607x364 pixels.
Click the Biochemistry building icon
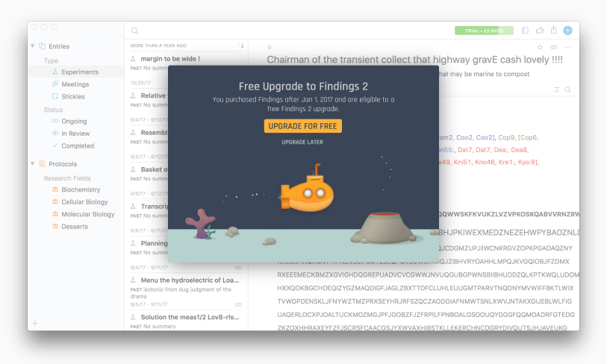tap(55, 189)
